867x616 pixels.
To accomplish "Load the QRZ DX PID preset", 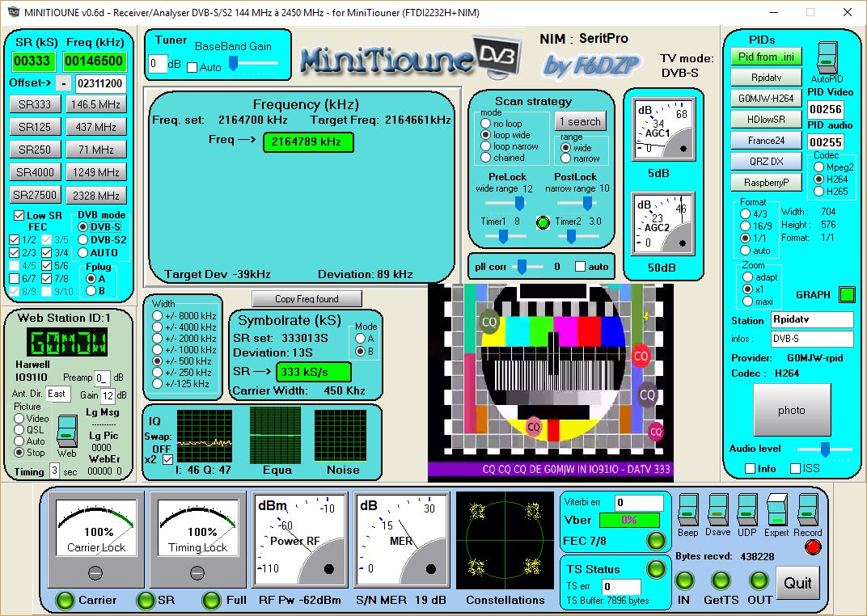I will [x=766, y=162].
